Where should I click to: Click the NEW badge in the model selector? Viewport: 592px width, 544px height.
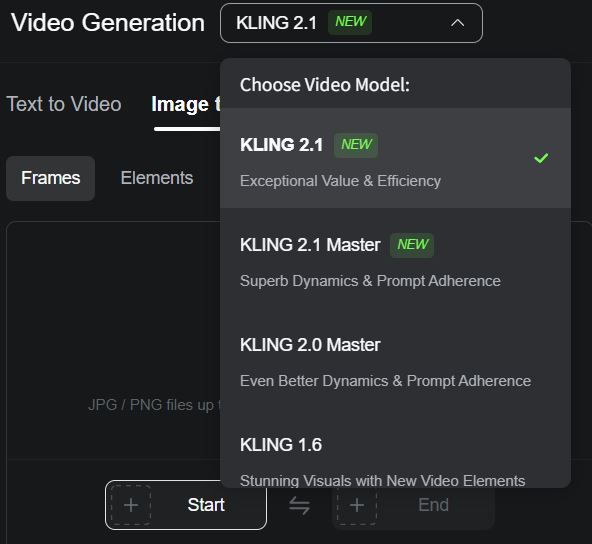coord(350,22)
